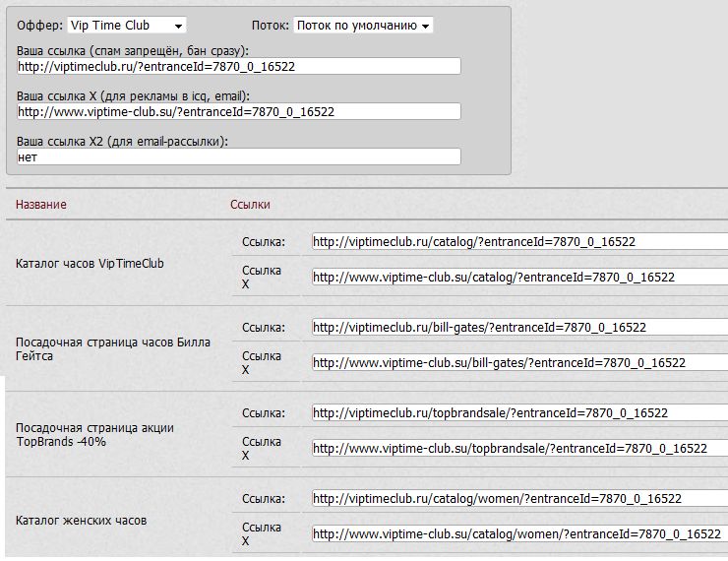
Task: Select the viptimeclub.ru/bill-gates/ link field
Action: tap(519, 328)
